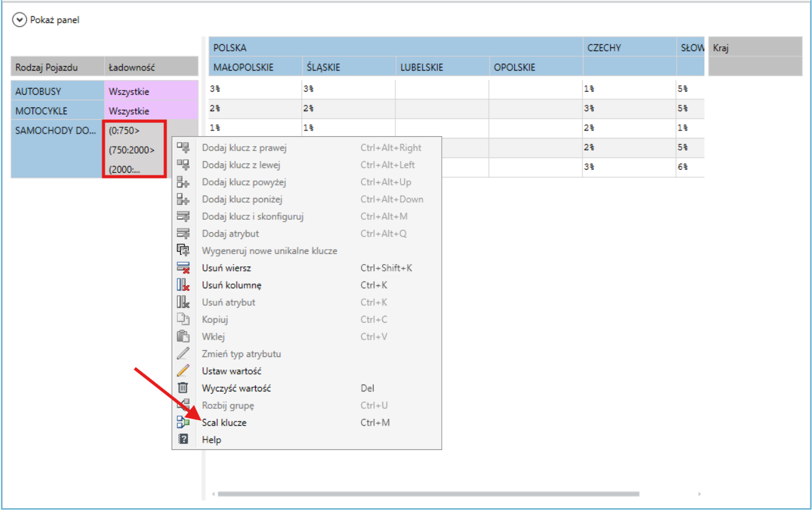Click the Rodzaj Pojazdu column header

click(57, 67)
